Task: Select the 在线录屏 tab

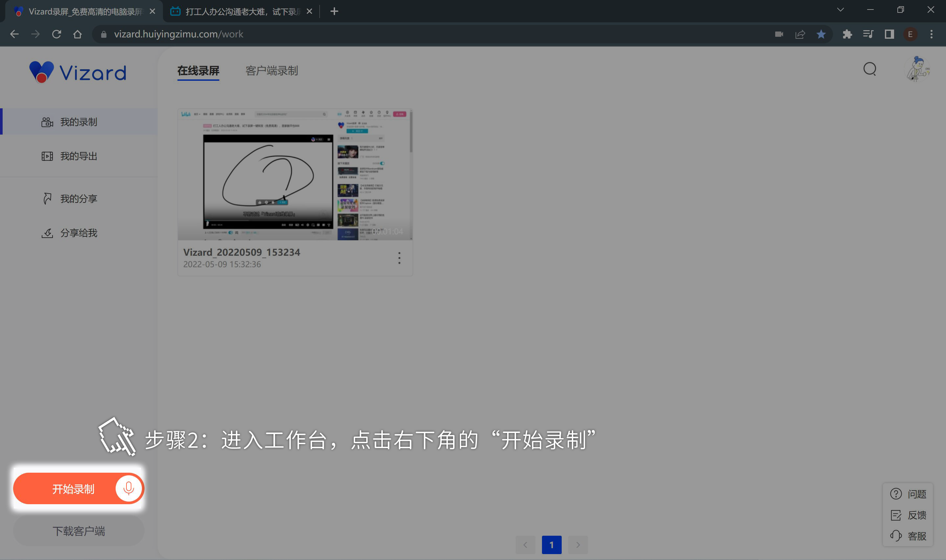Action: (198, 71)
